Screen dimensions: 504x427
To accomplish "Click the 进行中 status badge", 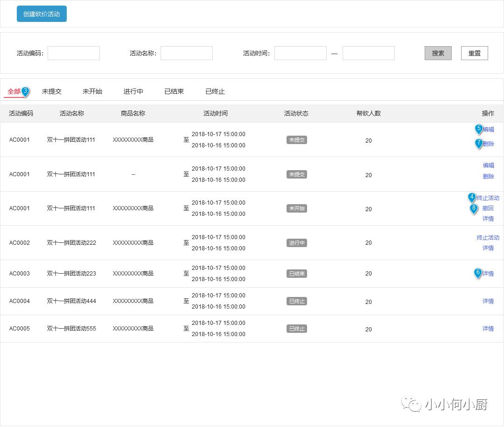I will pyautogui.click(x=297, y=243).
